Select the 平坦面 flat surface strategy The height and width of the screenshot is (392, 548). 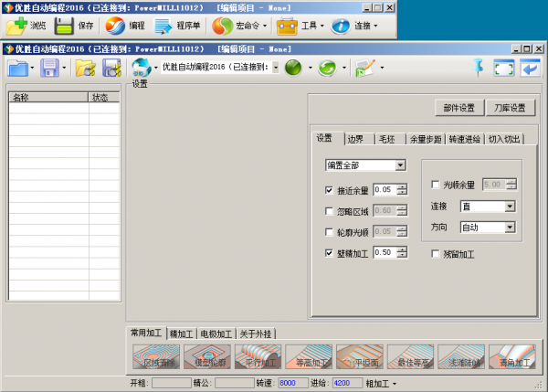[360, 356]
